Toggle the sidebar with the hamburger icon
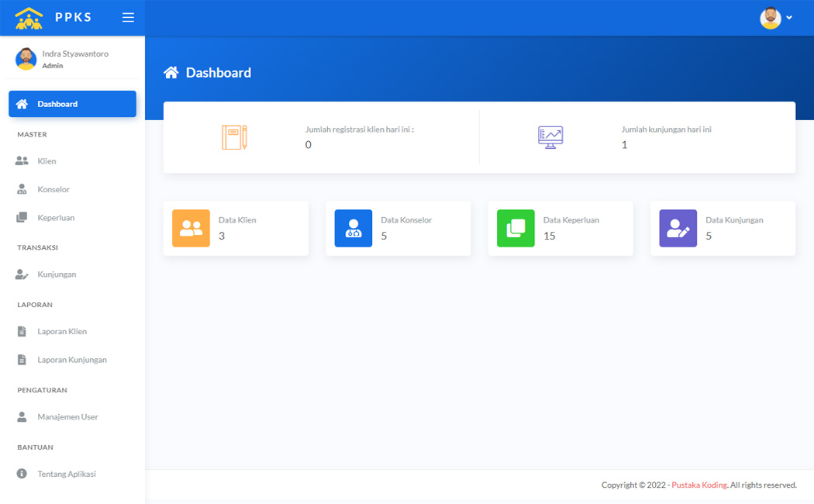Viewport: 814px width, 504px height. coord(128,18)
